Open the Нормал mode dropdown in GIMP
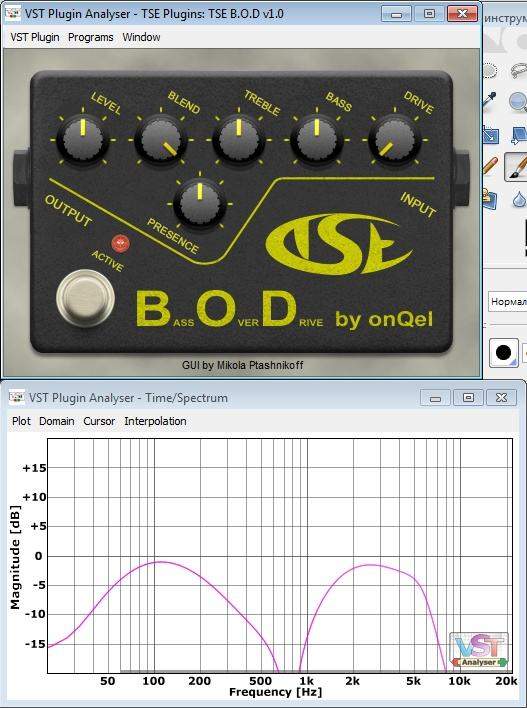The image size is (527, 708). [x=508, y=301]
